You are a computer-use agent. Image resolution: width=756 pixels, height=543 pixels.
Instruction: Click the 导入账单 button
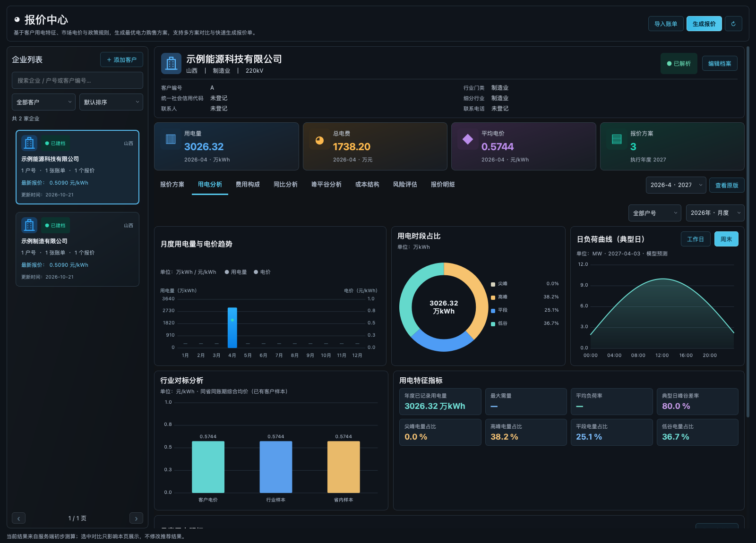point(666,24)
